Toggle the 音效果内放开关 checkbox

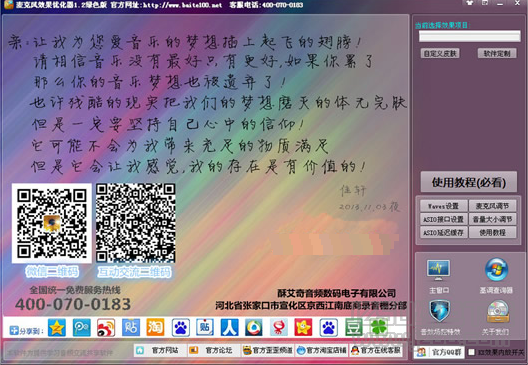coord(471,352)
